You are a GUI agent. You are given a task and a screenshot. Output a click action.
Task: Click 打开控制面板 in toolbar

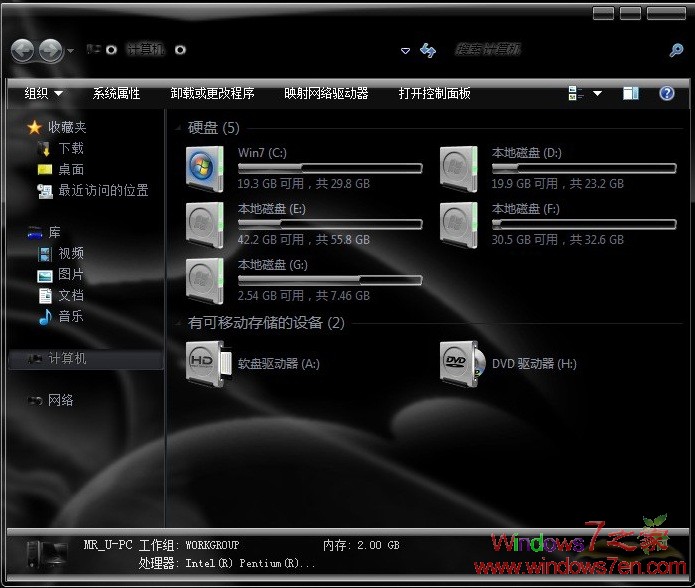434,93
